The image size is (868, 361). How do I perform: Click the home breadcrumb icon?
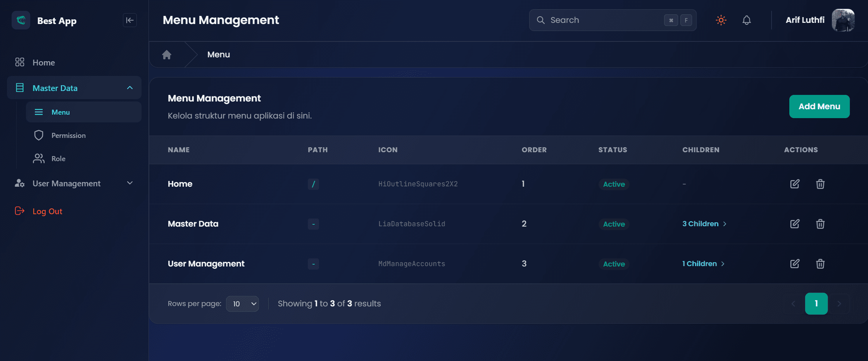pyautogui.click(x=166, y=54)
